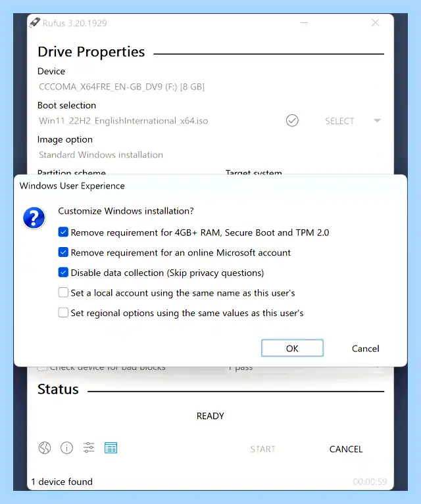Click the 'Image option' label
Screen dimensions: 421x504
tap(65, 139)
